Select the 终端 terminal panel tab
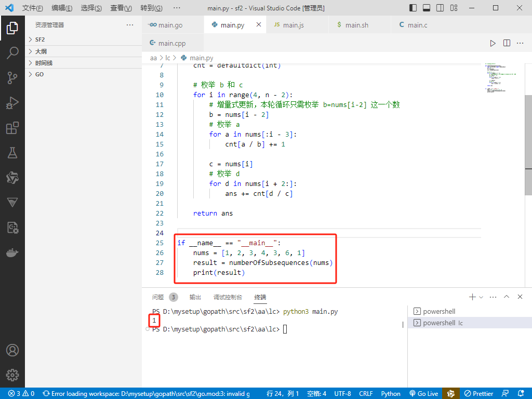The image size is (532, 399). coord(260,297)
